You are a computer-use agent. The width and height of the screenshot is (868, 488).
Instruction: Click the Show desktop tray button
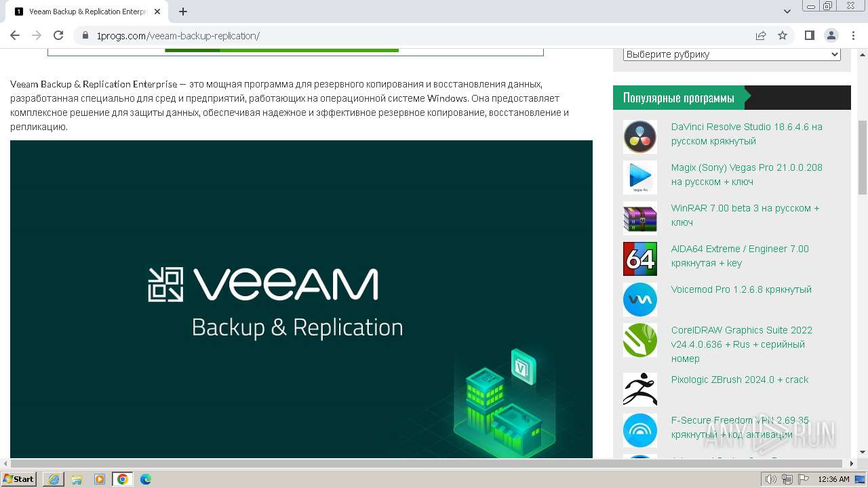(x=861, y=479)
